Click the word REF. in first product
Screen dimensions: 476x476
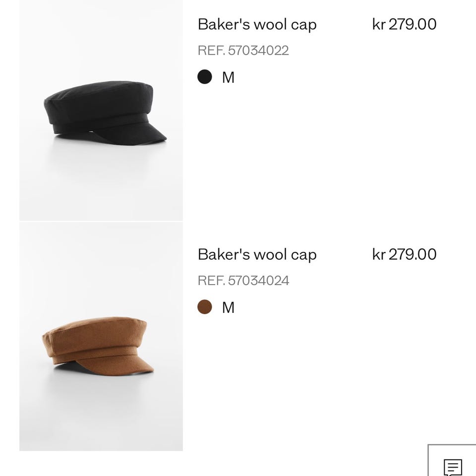211,51
